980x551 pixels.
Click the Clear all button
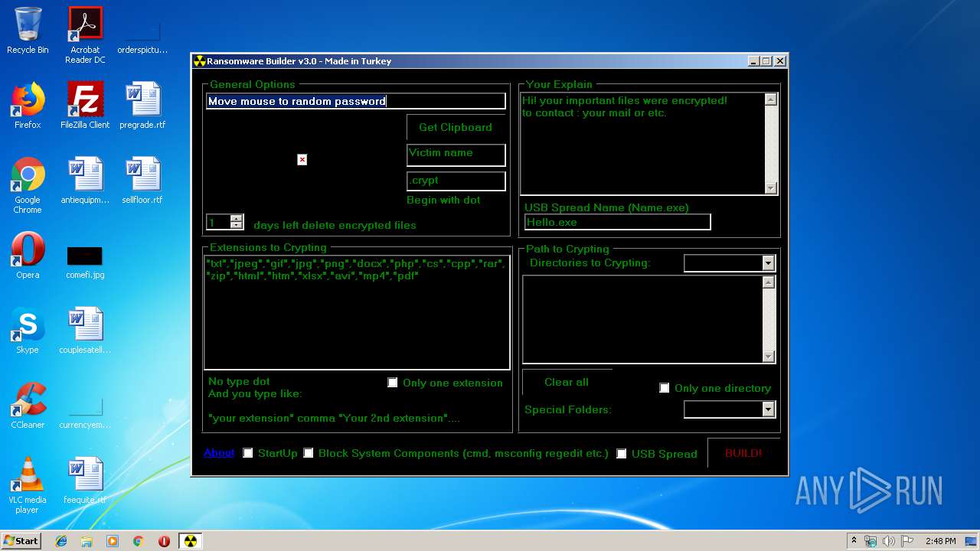[x=567, y=382]
